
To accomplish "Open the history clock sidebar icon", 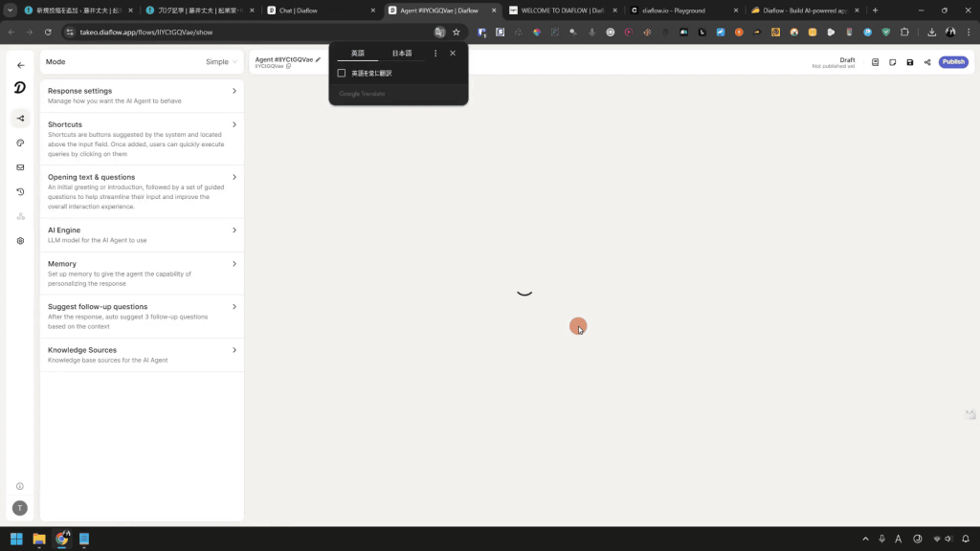I will pyautogui.click(x=21, y=191).
